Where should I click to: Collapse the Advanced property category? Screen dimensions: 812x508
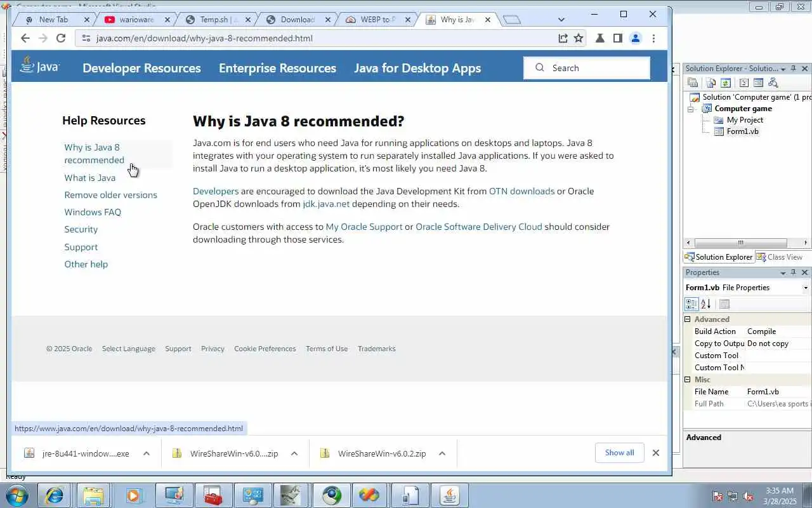click(x=688, y=319)
